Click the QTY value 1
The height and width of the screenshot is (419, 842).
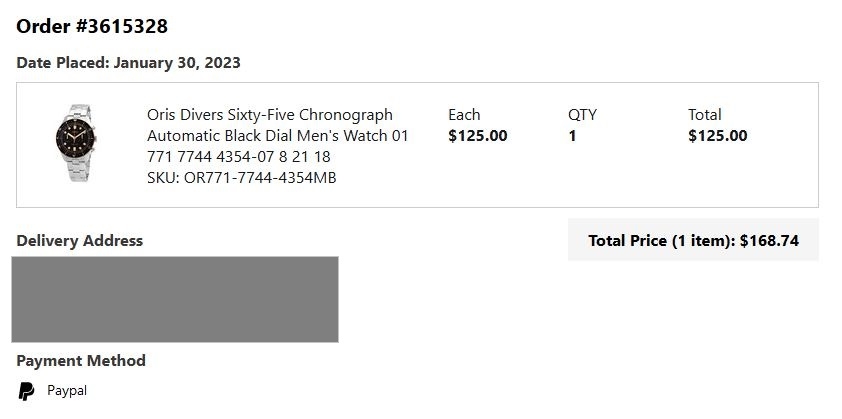tap(572, 136)
